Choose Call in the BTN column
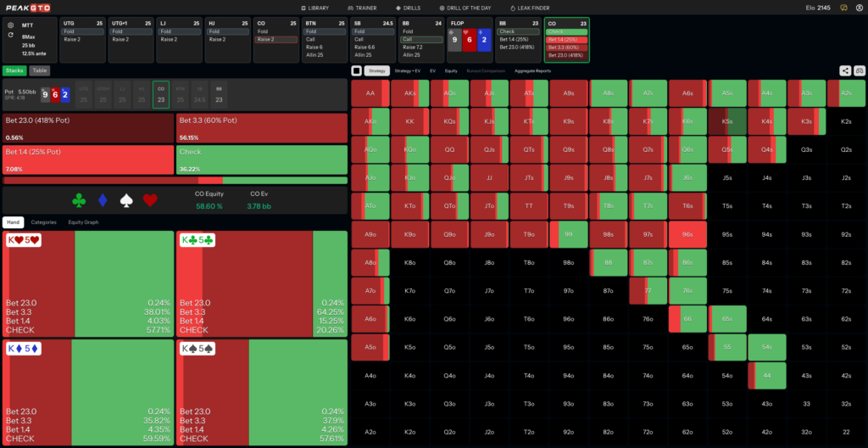Image resolution: width=868 pixels, height=448 pixels. pos(325,39)
